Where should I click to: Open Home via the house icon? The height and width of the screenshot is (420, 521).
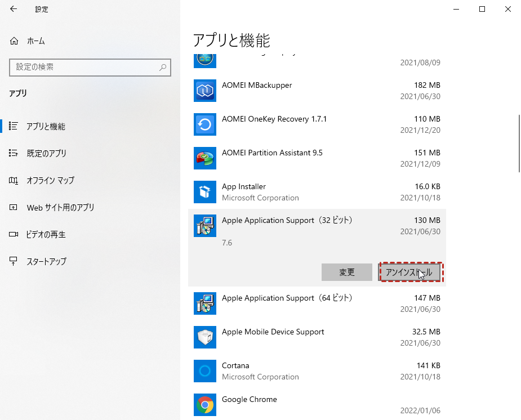[14, 41]
